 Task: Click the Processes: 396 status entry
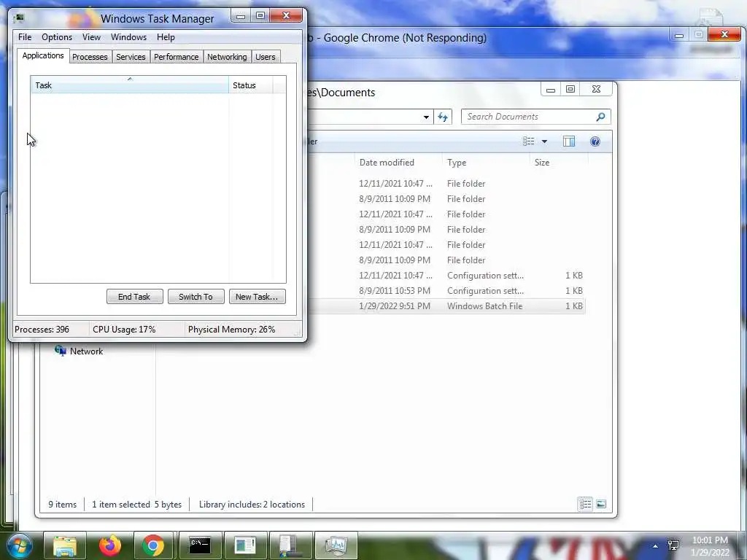pyautogui.click(x=42, y=330)
